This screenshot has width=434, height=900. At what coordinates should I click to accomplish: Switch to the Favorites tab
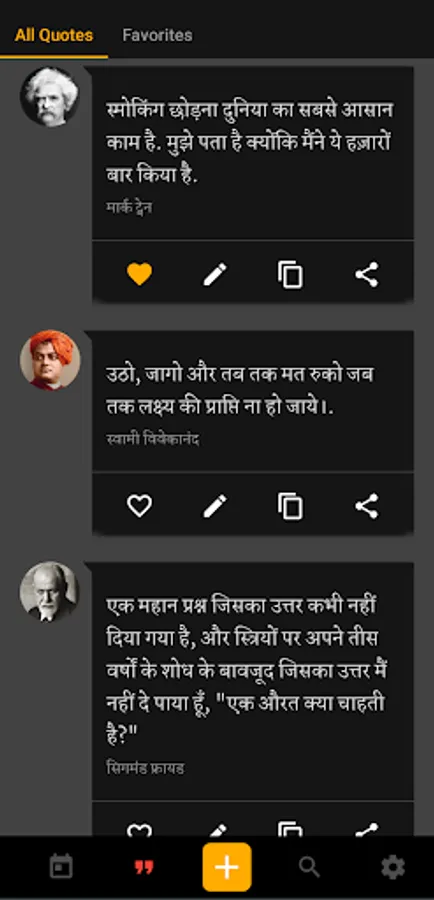[x=157, y=35]
